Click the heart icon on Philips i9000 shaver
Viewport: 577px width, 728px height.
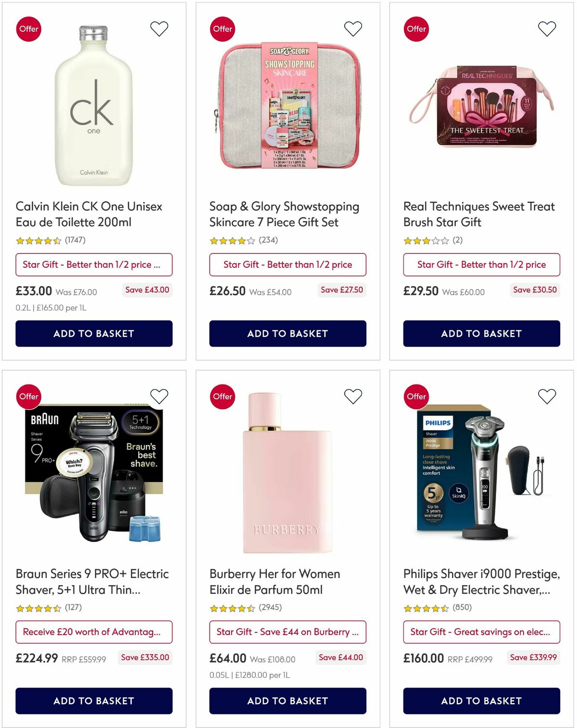click(x=547, y=396)
